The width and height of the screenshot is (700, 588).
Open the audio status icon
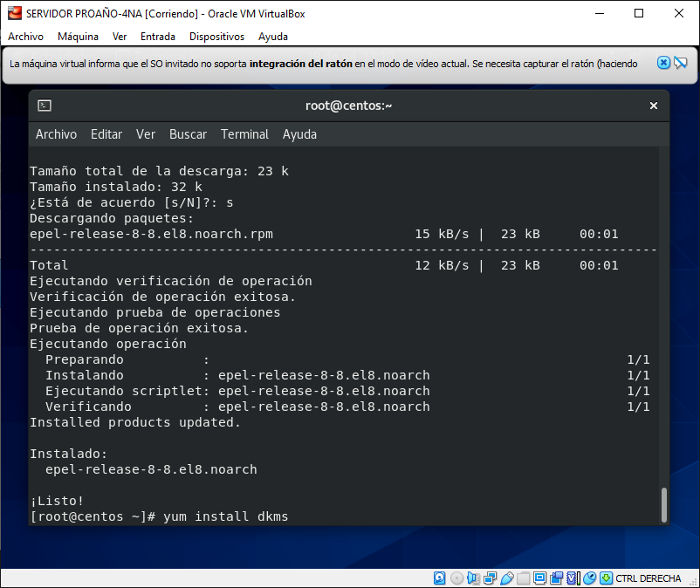tap(473, 578)
